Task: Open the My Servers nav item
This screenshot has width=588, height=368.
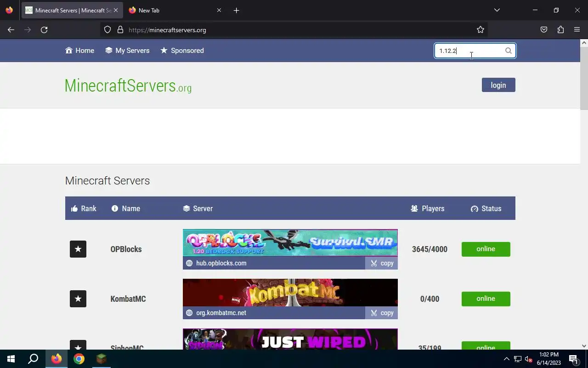Action: 127,51
